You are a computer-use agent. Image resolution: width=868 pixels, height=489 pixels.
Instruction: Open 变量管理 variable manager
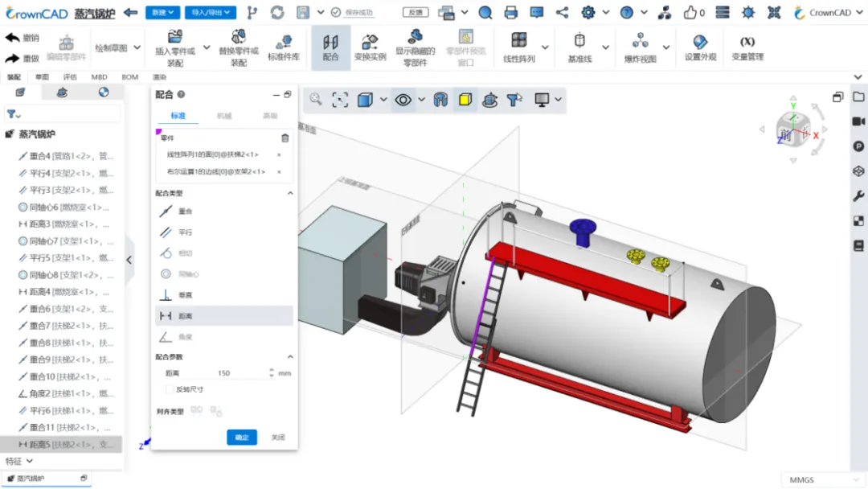point(747,47)
